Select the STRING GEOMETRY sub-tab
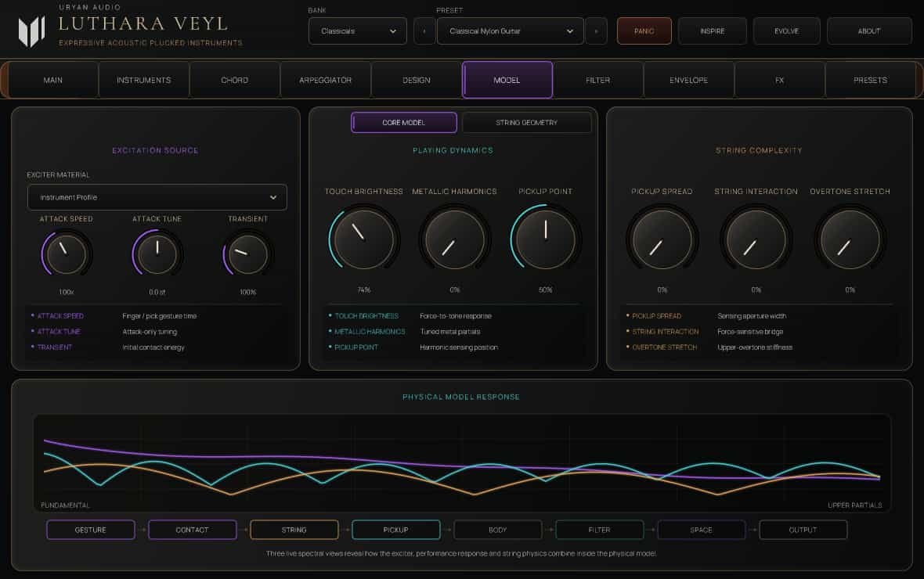 [x=526, y=123]
